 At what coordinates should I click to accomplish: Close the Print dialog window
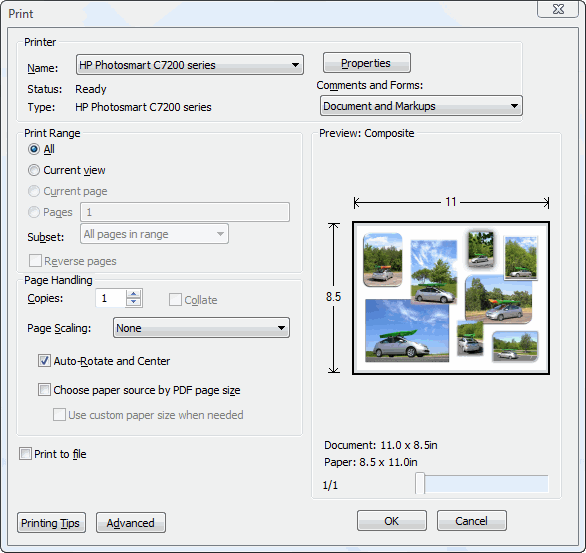coord(558,9)
